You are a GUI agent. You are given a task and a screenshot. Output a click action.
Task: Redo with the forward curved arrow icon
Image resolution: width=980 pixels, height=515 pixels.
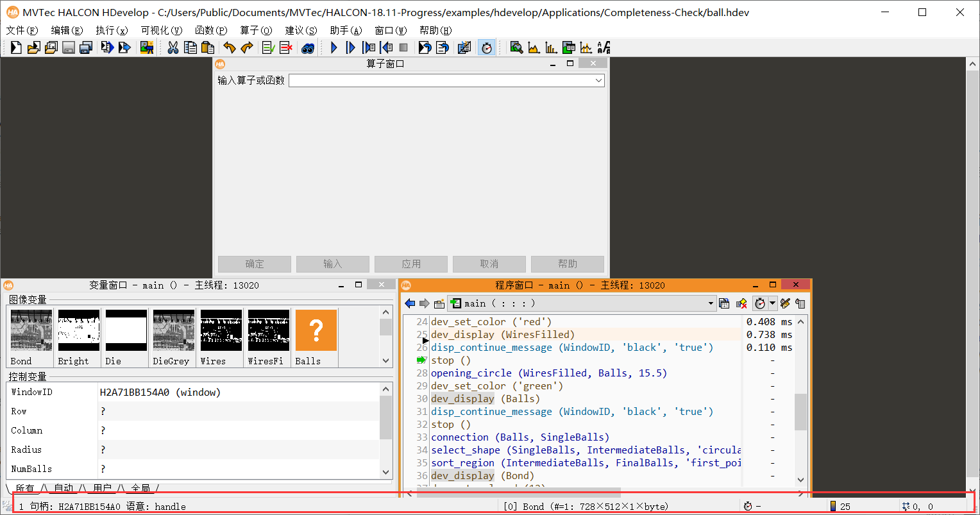pyautogui.click(x=247, y=47)
